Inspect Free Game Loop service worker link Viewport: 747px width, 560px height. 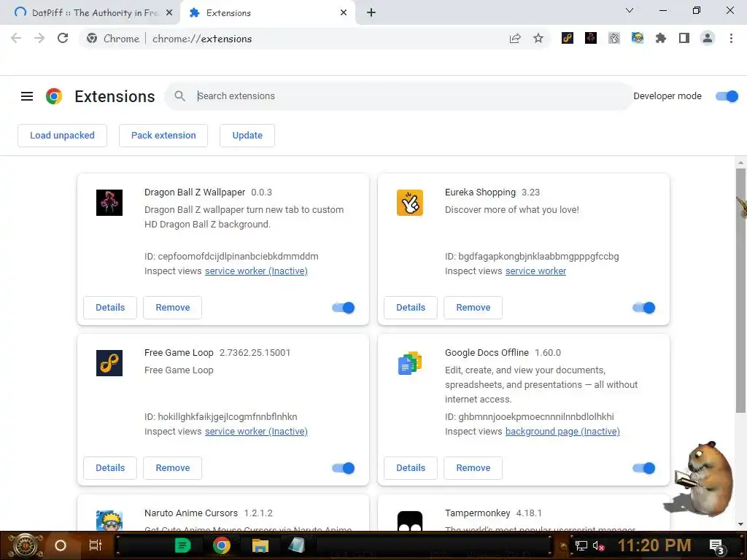pyautogui.click(x=256, y=432)
